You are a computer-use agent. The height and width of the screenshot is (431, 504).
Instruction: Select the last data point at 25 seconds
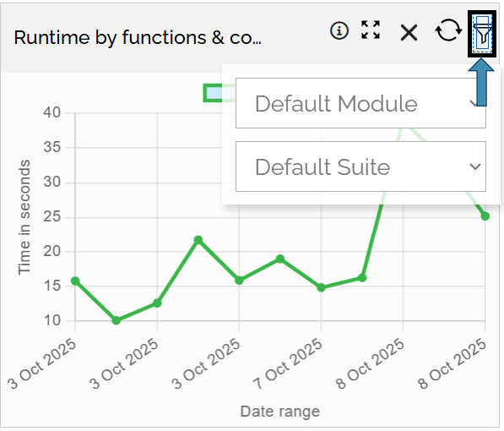pyautogui.click(x=485, y=216)
